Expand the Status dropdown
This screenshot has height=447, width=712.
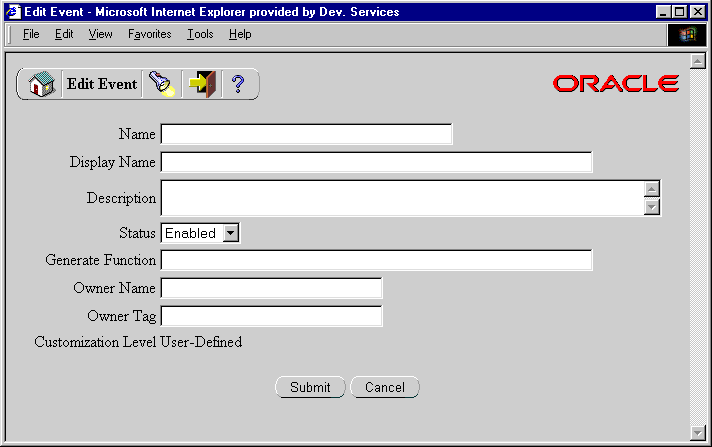coord(230,233)
